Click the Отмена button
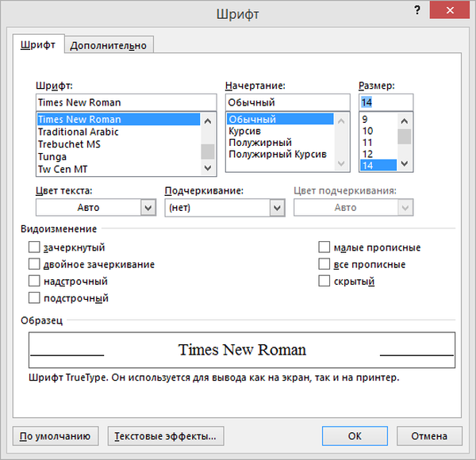This screenshot has height=460, width=476. click(x=428, y=435)
